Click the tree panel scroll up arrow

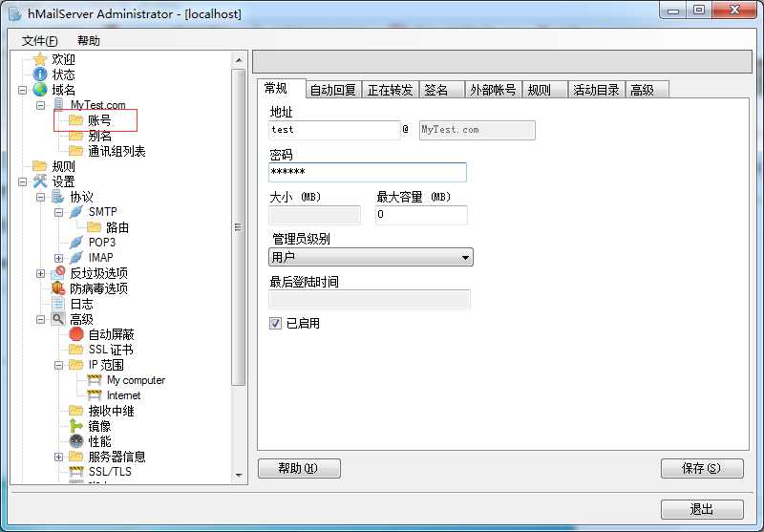pos(238,60)
